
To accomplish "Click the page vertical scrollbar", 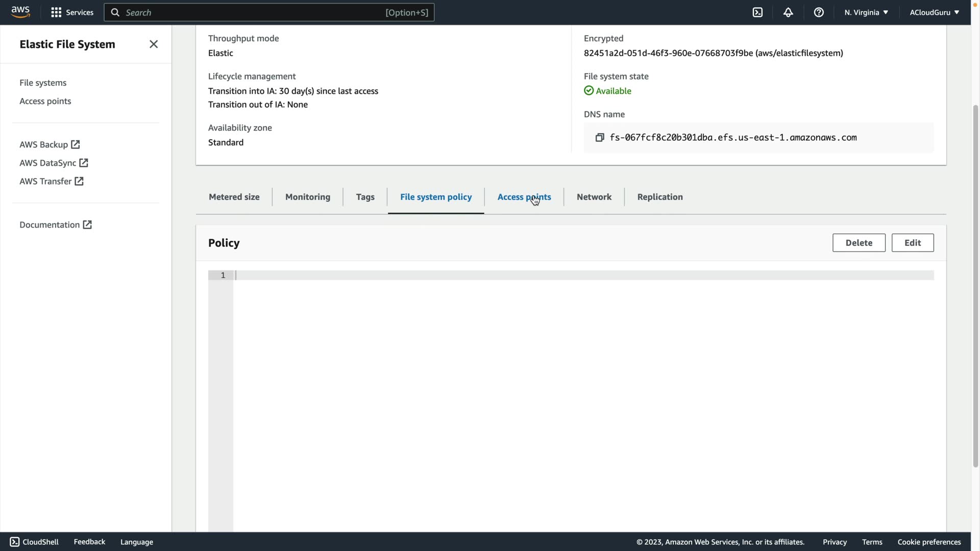I will [x=975, y=286].
